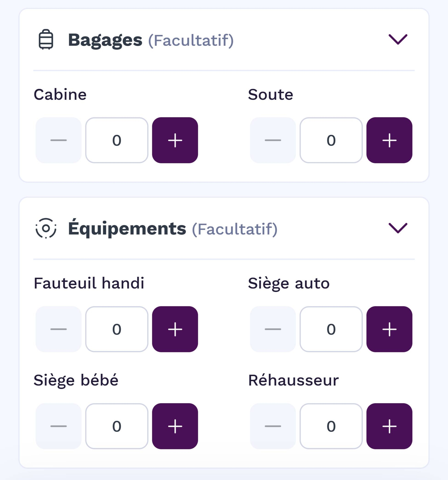This screenshot has width=448, height=480.
Task: Reduce Soute bag count with minus
Action: [273, 140]
